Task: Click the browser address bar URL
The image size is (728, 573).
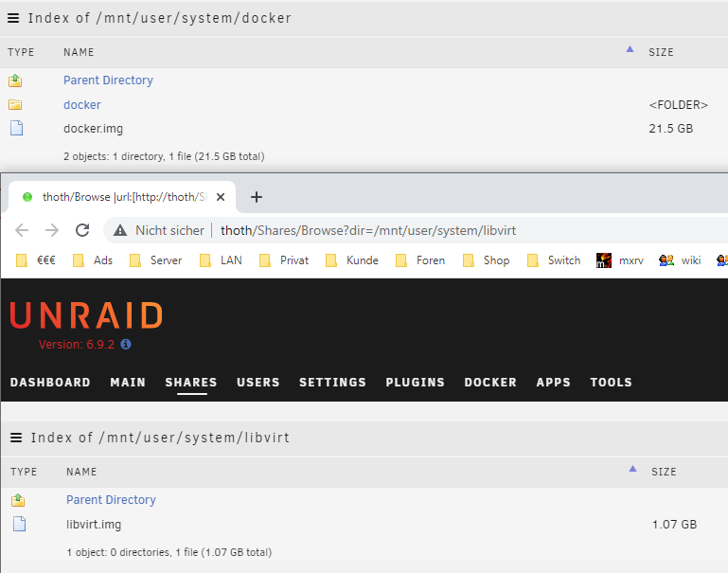Action: point(368,231)
